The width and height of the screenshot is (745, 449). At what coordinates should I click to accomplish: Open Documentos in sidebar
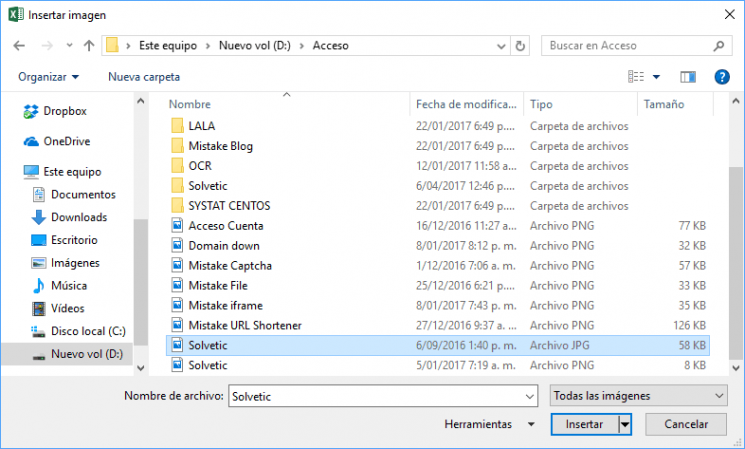[x=74, y=194]
